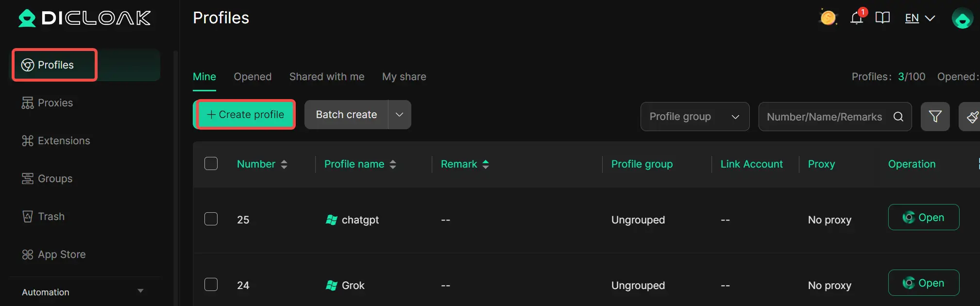Click the user avatar icon

(962, 19)
